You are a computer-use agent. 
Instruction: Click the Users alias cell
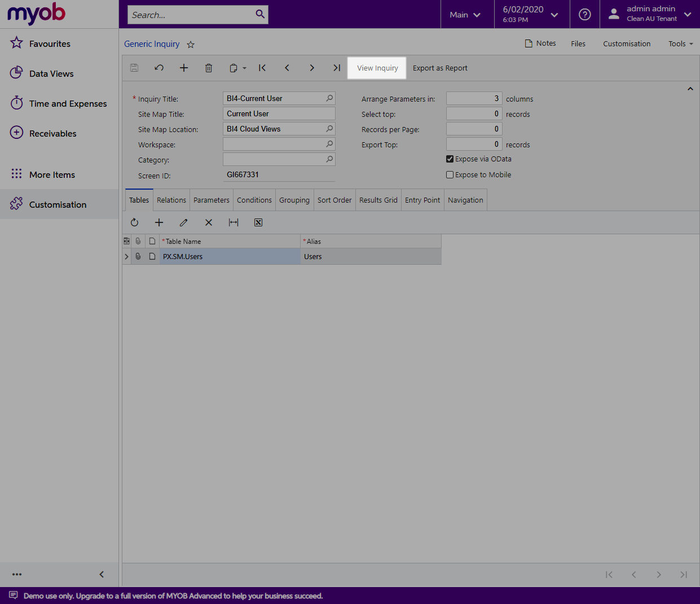coord(371,256)
